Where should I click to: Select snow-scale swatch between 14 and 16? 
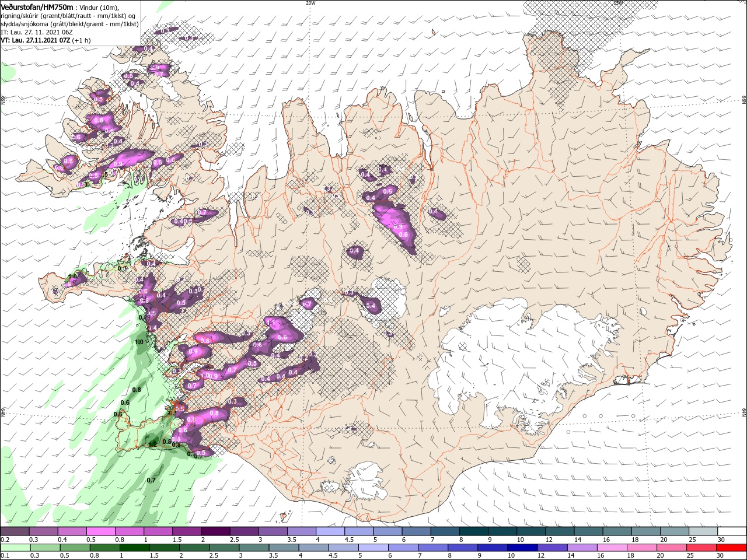point(588,531)
